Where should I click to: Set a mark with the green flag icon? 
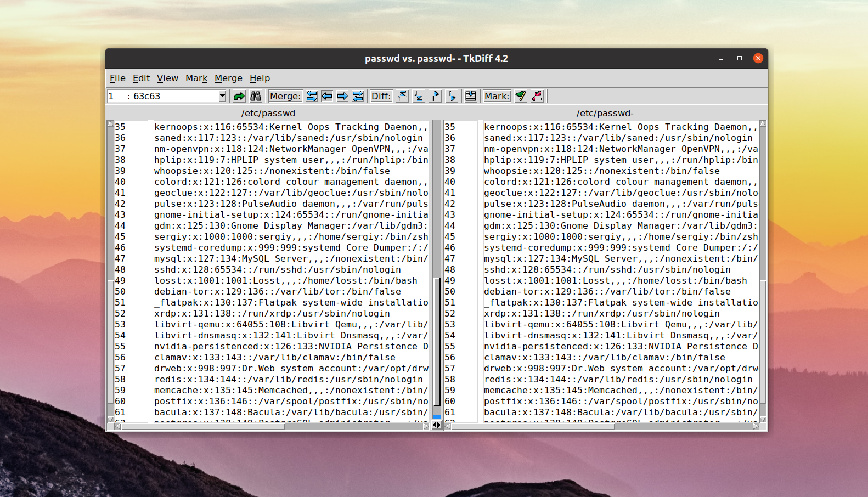click(x=521, y=96)
